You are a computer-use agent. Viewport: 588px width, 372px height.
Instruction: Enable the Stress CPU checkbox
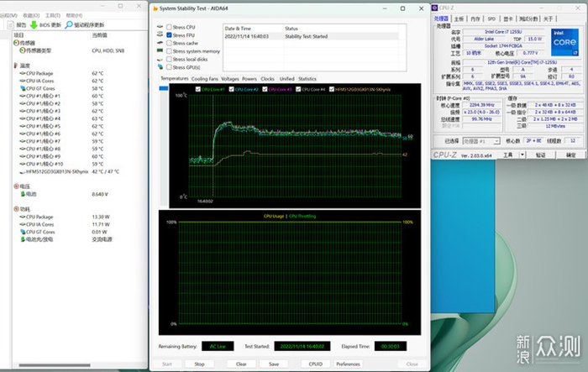coord(169,28)
